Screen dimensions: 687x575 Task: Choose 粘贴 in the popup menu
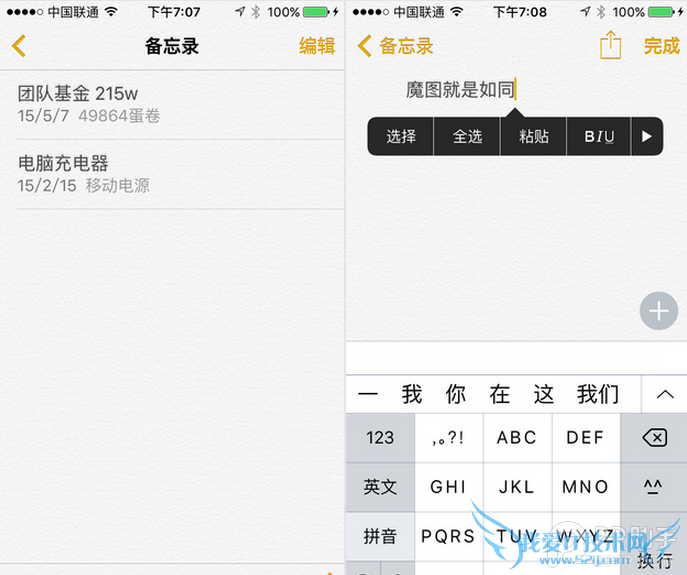pyautogui.click(x=534, y=136)
